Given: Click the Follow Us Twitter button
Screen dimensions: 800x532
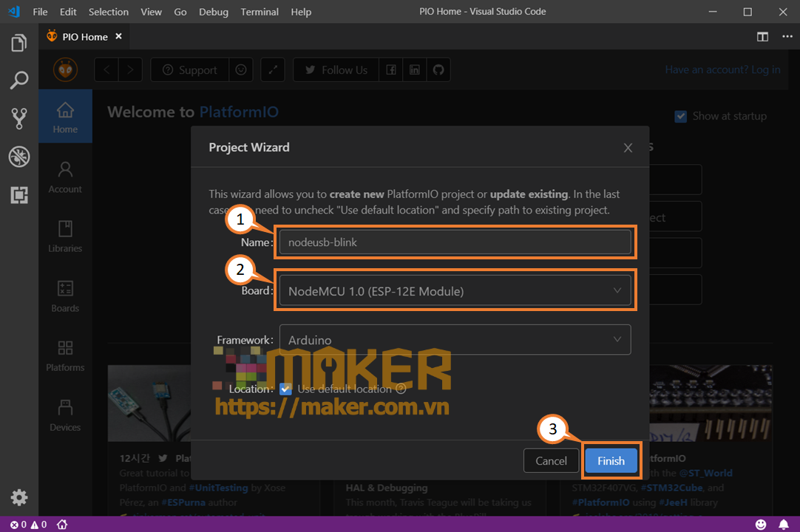Looking at the screenshot, I should (336, 70).
